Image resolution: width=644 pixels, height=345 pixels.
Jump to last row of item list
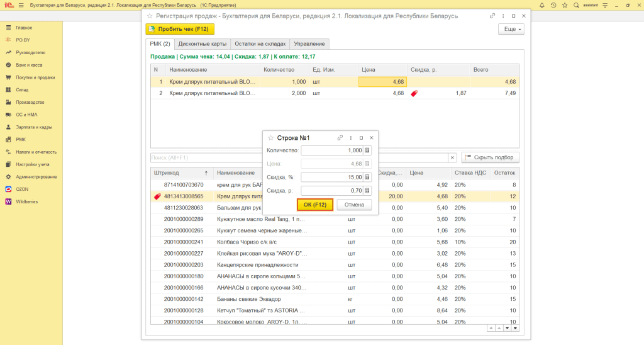515,328
